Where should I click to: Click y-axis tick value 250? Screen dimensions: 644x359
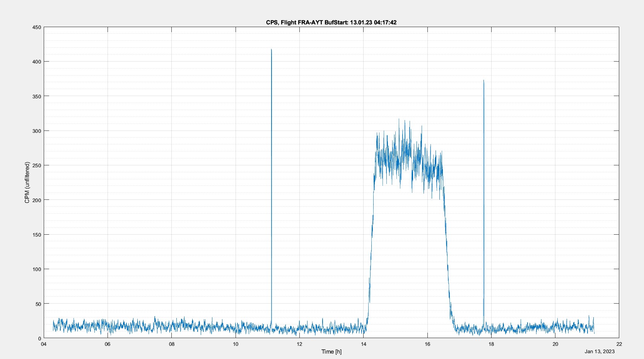(37, 165)
